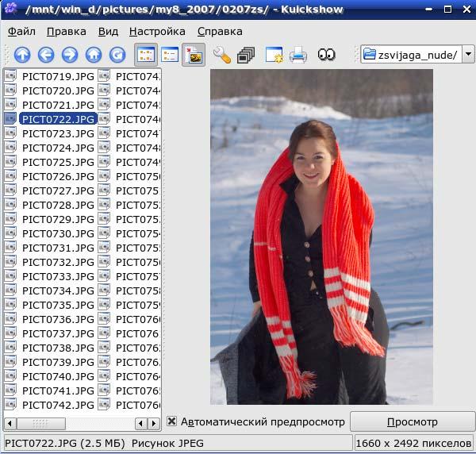The image size is (476, 454).
Task: Click the horizontal scrollbar right arrow
Action: (154, 423)
